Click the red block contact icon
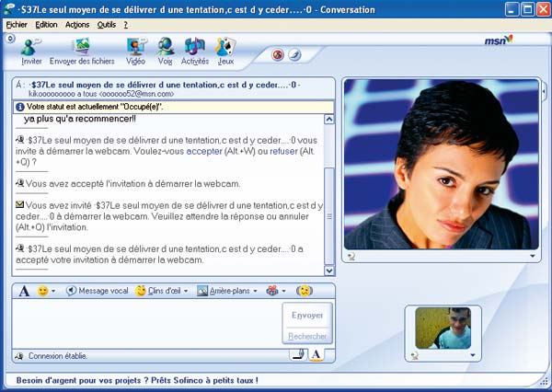This screenshot has width=552, height=392. (277, 55)
